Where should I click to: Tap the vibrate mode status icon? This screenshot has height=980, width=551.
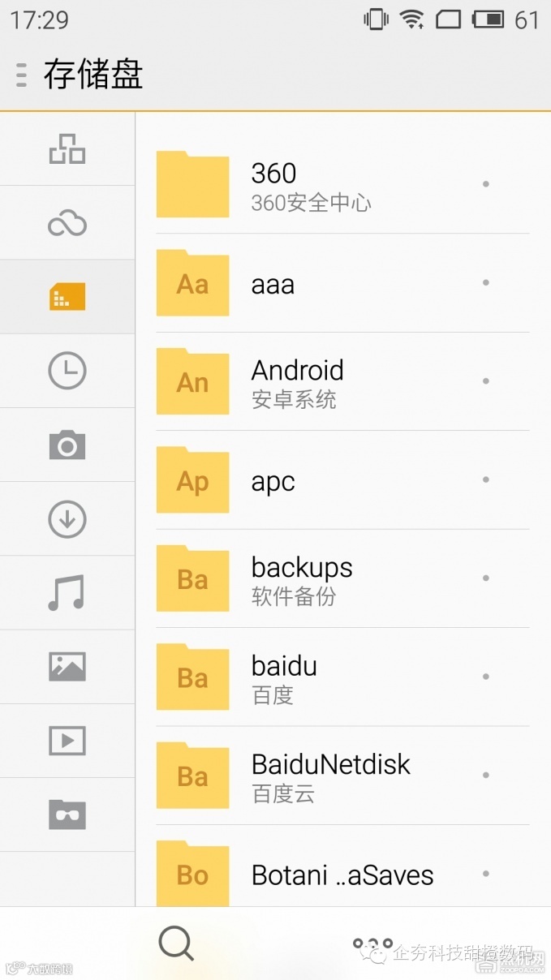[x=376, y=19]
